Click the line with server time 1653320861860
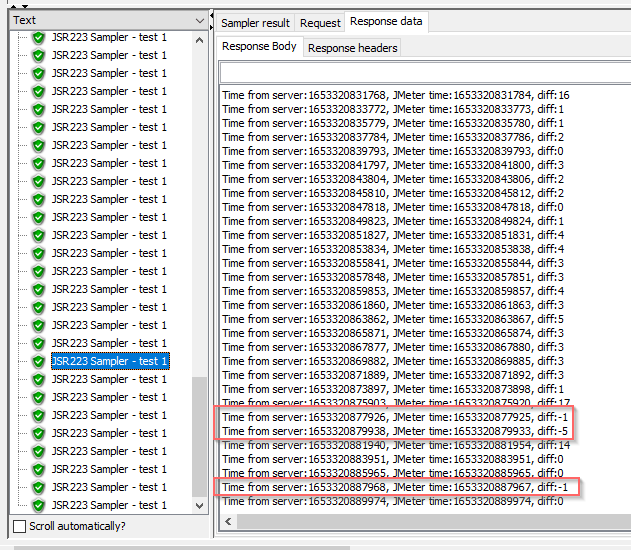This screenshot has width=631, height=550. pyautogui.click(x=393, y=305)
